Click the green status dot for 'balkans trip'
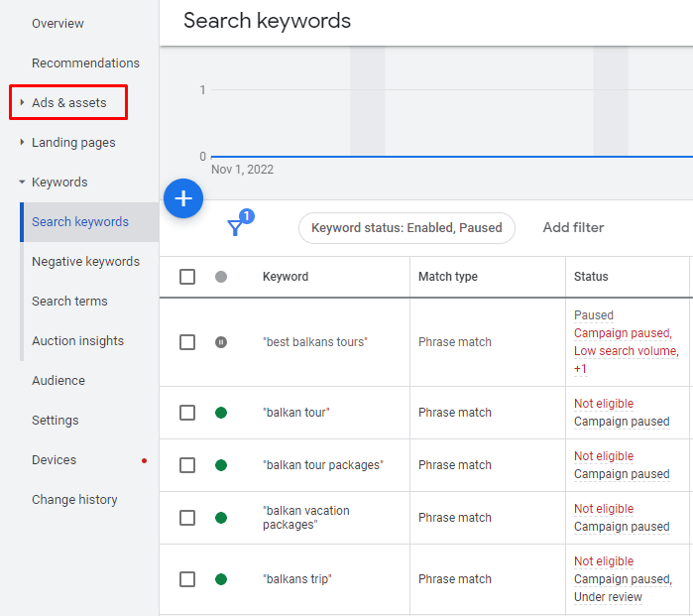The image size is (693, 616). click(221, 579)
